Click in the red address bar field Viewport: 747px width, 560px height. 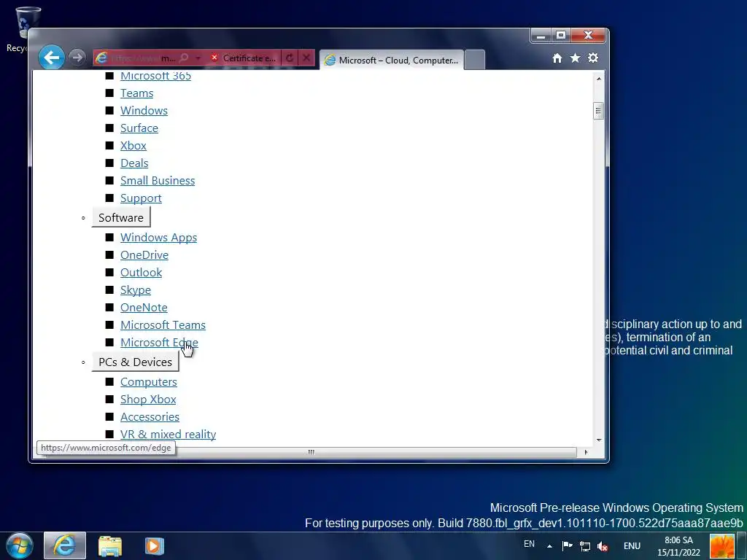pyautogui.click(x=143, y=58)
